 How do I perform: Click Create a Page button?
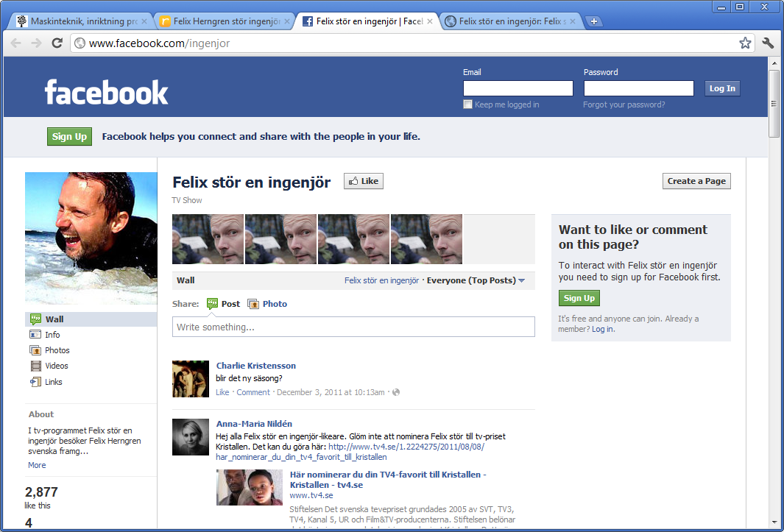pyautogui.click(x=696, y=181)
